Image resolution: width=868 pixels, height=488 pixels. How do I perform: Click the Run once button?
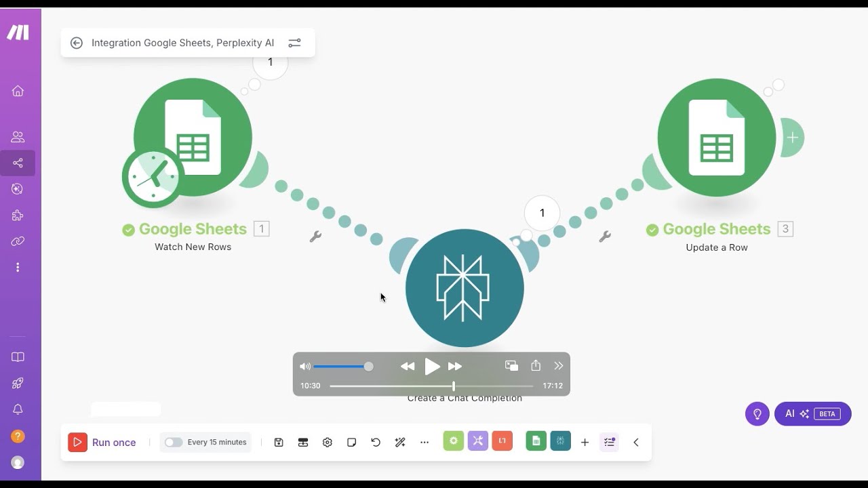click(x=102, y=443)
